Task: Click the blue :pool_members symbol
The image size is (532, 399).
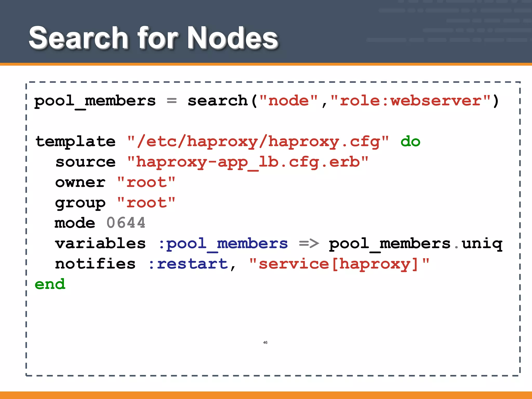Action: [x=223, y=245]
